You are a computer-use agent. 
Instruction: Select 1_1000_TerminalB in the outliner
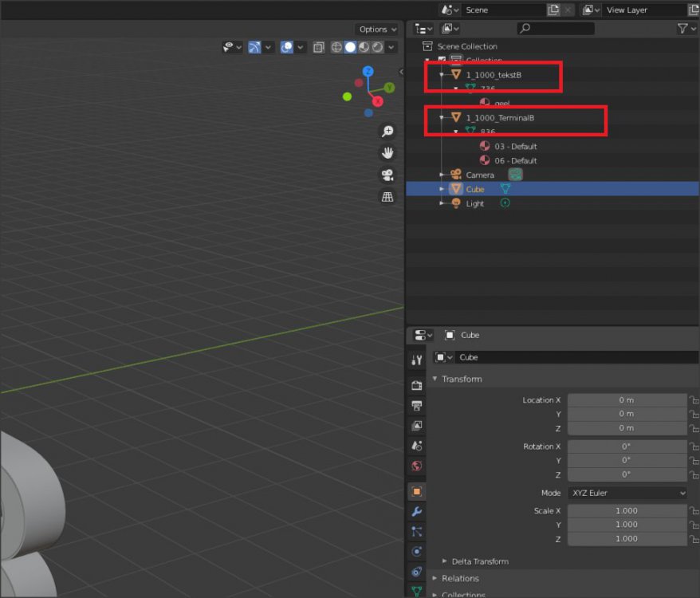[500, 118]
